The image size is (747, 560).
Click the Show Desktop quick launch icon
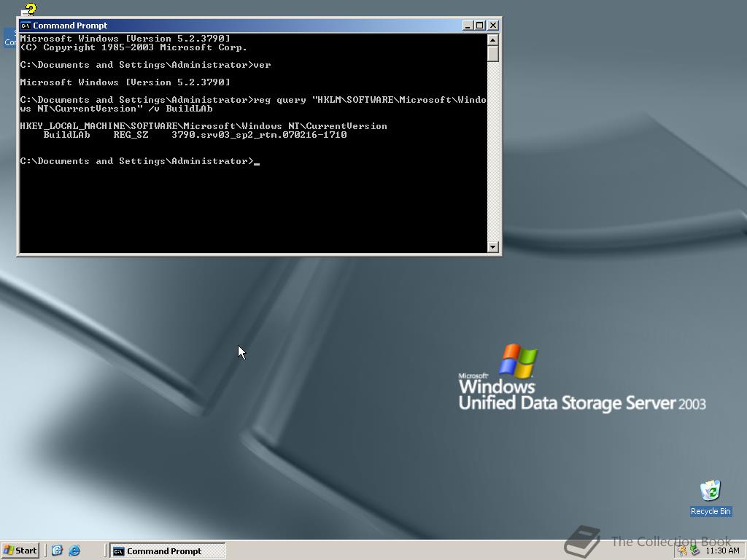point(57,551)
